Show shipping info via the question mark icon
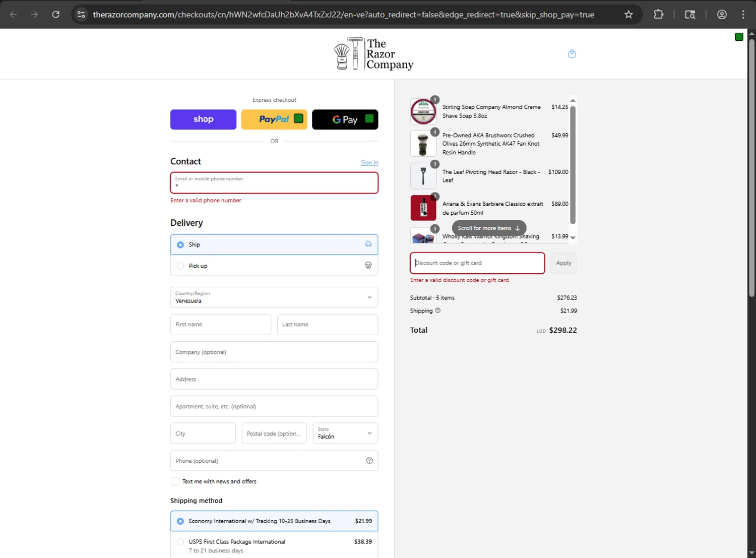This screenshot has width=756, height=558. tap(438, 311)
